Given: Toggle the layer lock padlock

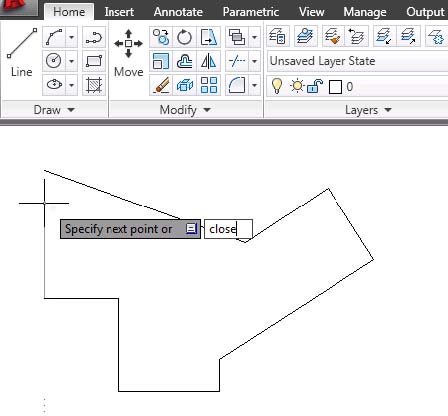Looking at the screenshot, I should [x=314, y=86].
